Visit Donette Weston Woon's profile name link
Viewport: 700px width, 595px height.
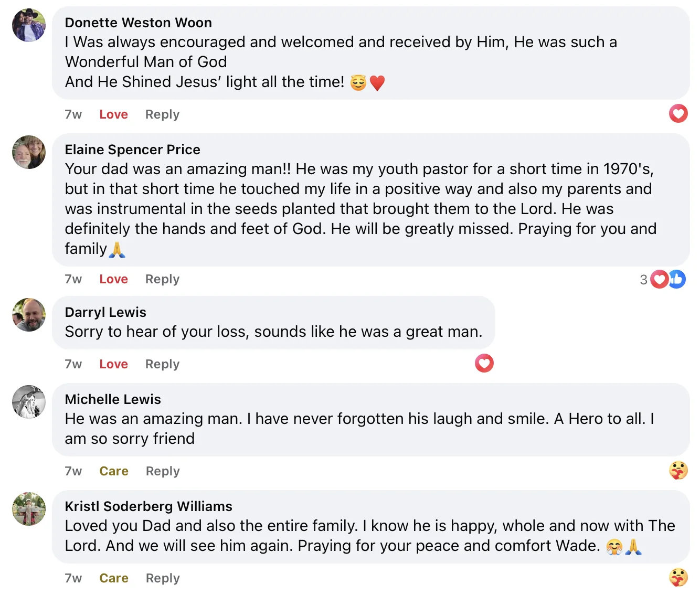tap(138, 23)
